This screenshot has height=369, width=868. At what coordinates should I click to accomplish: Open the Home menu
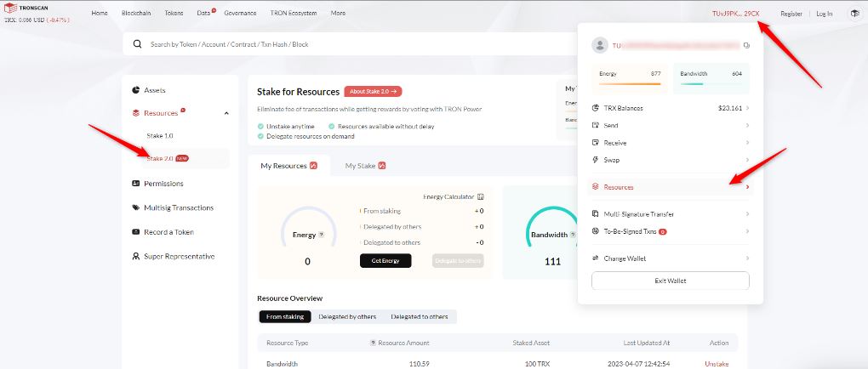pos(99,13)
